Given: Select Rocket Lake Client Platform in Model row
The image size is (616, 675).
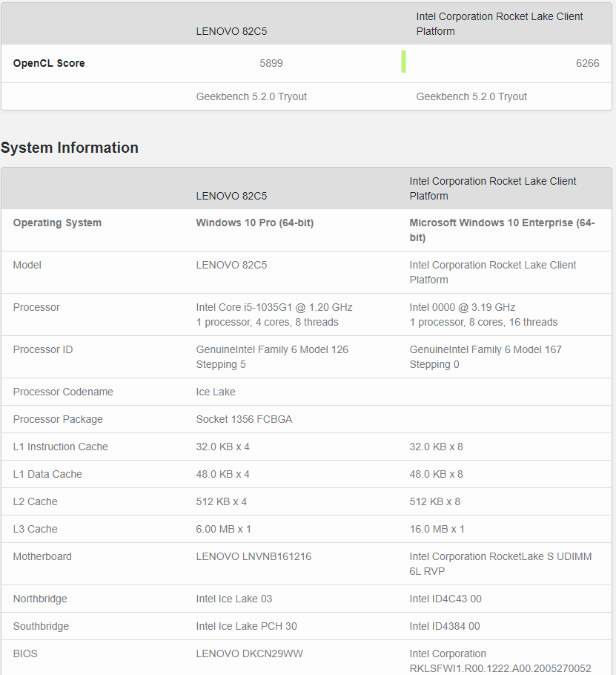Looking at the screenshot, I should coord(492,272).
